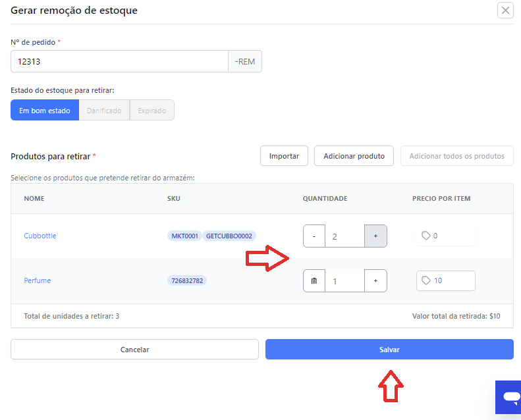Click the trash icon in the Perfume row
This screenshot has height=420, width=521.
314,281
